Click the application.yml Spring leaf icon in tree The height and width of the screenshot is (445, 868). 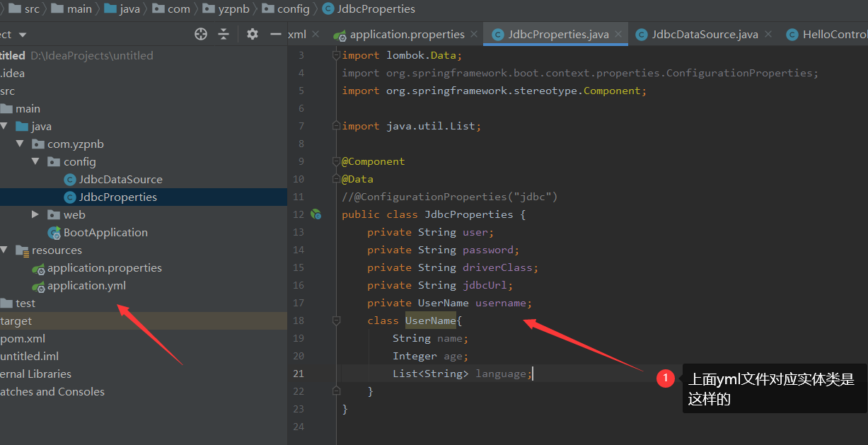click(x=38, y=286)
